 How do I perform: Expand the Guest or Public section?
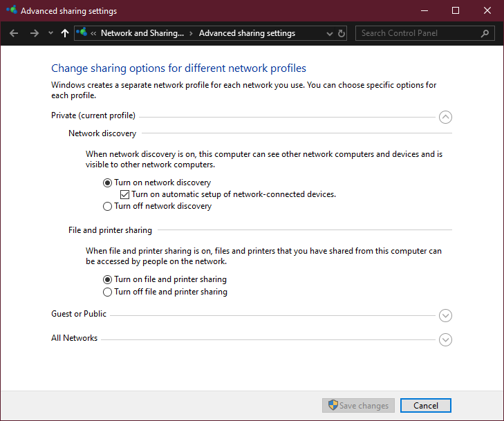coord(446,315)
